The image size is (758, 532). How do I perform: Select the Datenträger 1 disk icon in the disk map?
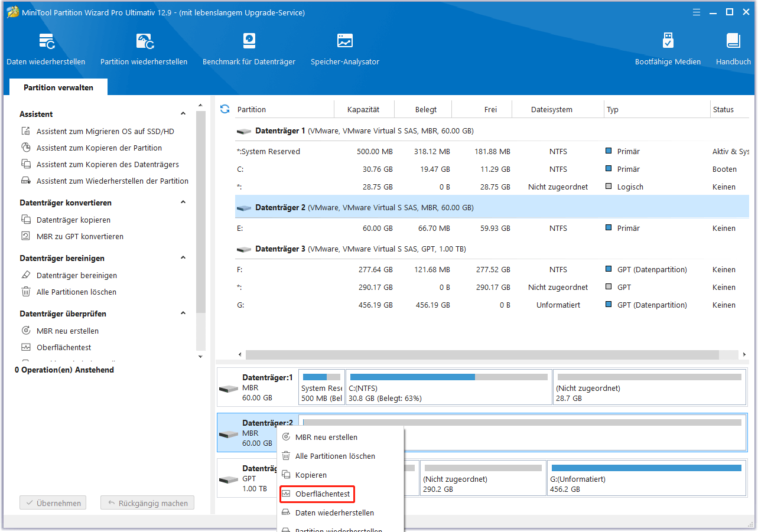(x=229, y=389)
